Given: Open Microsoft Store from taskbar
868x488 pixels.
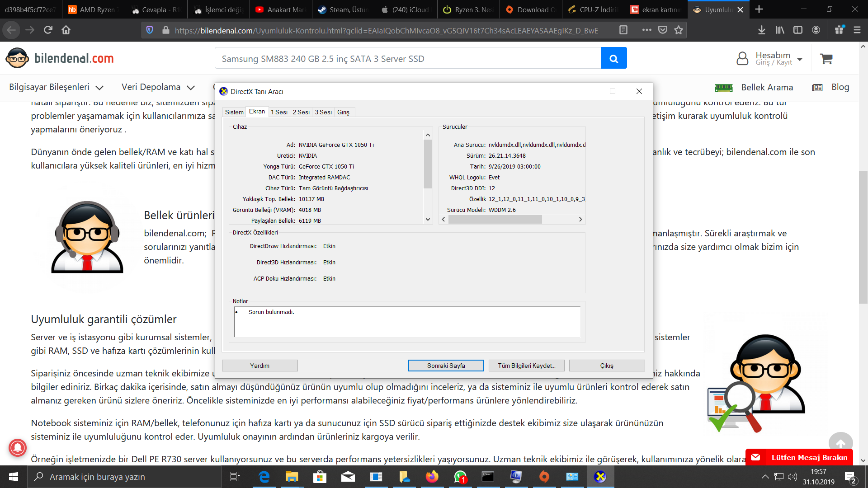Looking at the screenshot, I should [320, 477].
